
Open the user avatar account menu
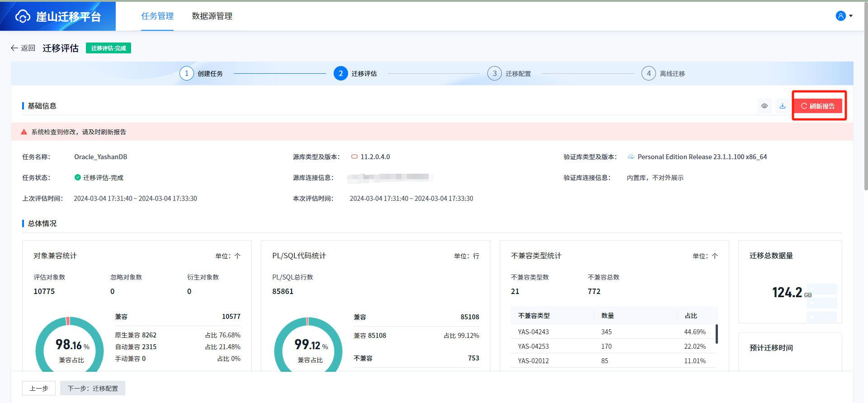[840, 16]
